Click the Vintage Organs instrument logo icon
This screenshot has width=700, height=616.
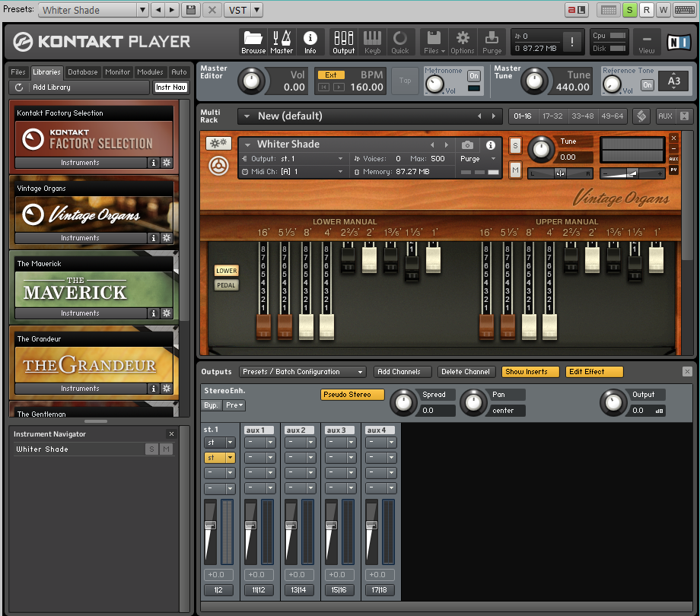coord(219,166)
